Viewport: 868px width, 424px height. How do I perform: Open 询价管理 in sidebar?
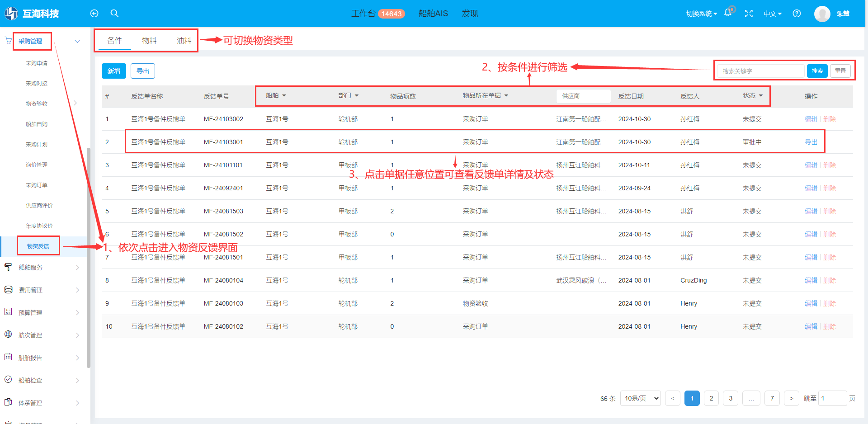coord(37,165)
